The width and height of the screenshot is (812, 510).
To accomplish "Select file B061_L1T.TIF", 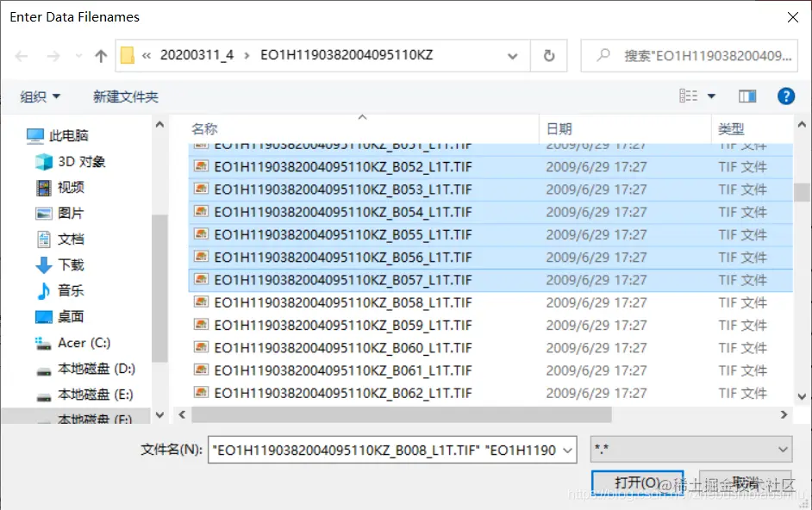I will tap(490, 370).
